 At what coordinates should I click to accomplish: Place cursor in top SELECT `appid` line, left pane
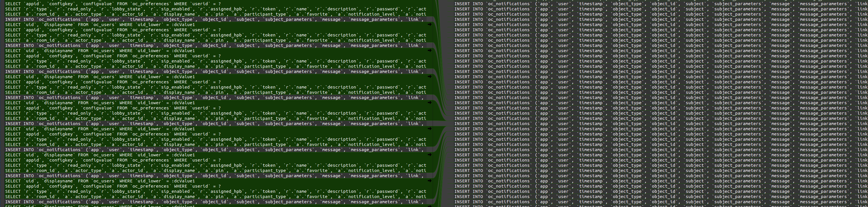pyautogui.click(x=113, y=4)
